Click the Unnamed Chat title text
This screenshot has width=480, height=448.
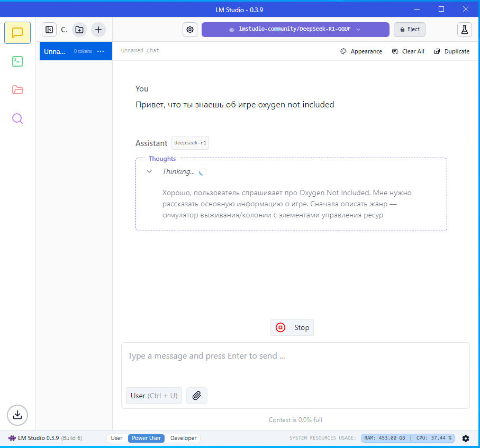click(140, 50)
